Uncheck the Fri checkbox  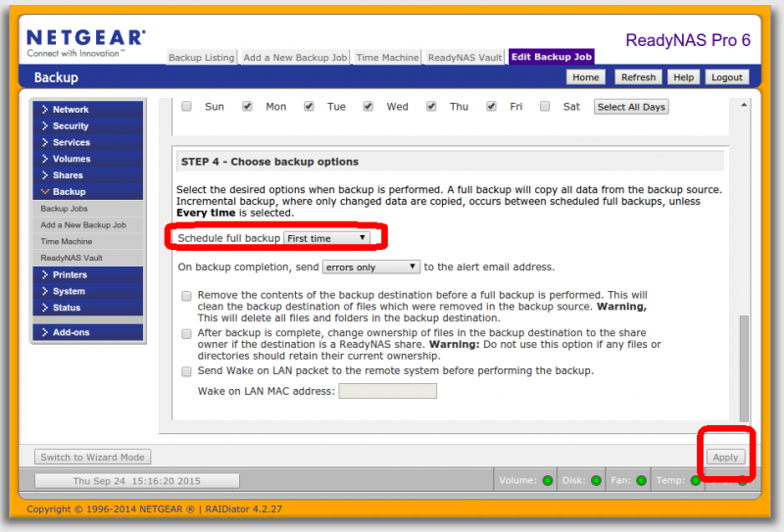[x=491, y=107]
